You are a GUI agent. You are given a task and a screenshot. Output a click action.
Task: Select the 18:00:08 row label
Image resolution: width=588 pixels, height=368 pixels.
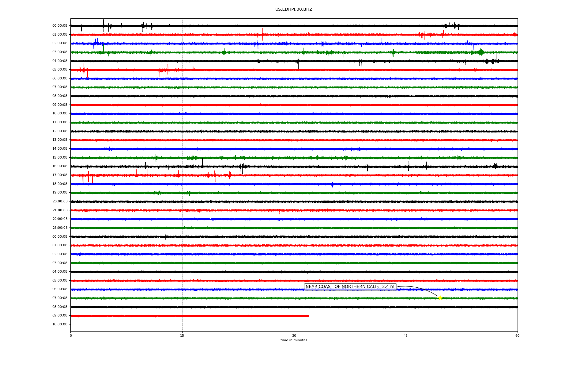point(60,184)
